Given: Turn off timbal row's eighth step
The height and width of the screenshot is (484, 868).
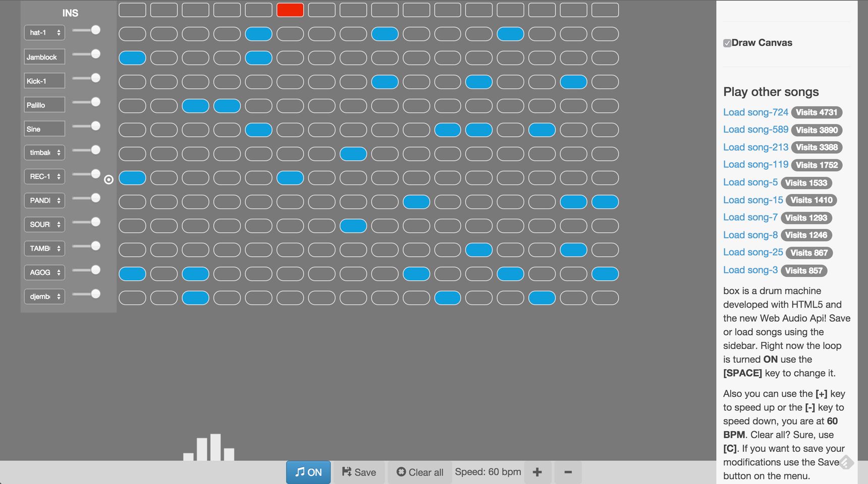Looking at the screenshot, I should pyautogui.click(x=353, y=154).
